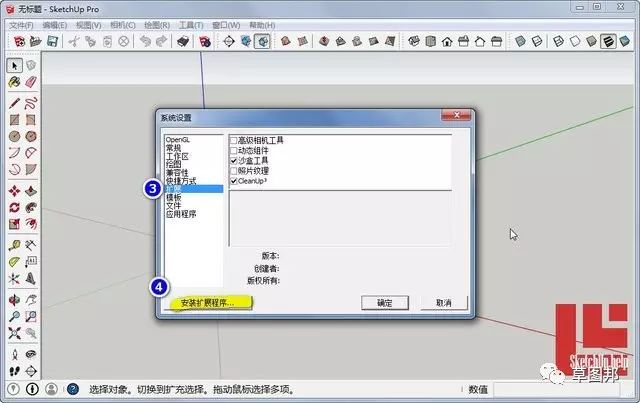Image resolution: width=640 pixels, height=403 pixels.
Task: Select the Select arrow tool
Action: (x=15, y=65)
